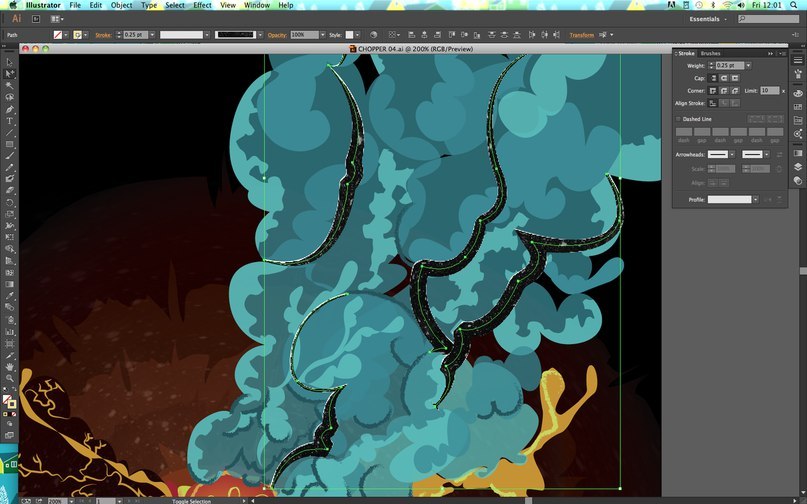807x504 pixels.
Task: Open Opacity dropdown in control bar
Action: tap(323, 34)
